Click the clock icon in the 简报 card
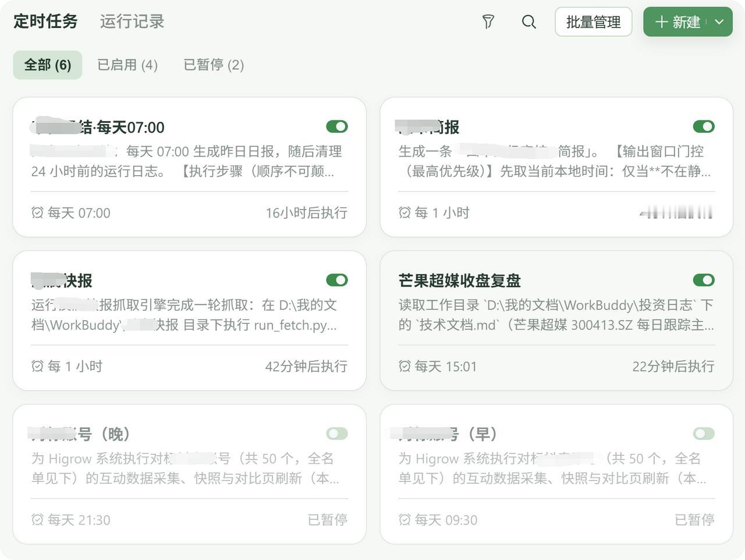This screenshot has width=745, height=560. [x=405, y=213]
